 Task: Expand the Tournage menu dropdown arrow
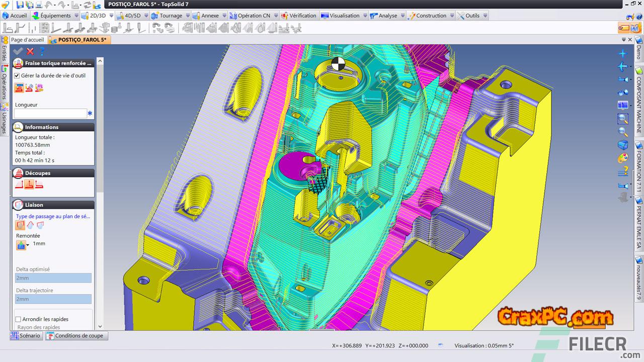(187, 16)
